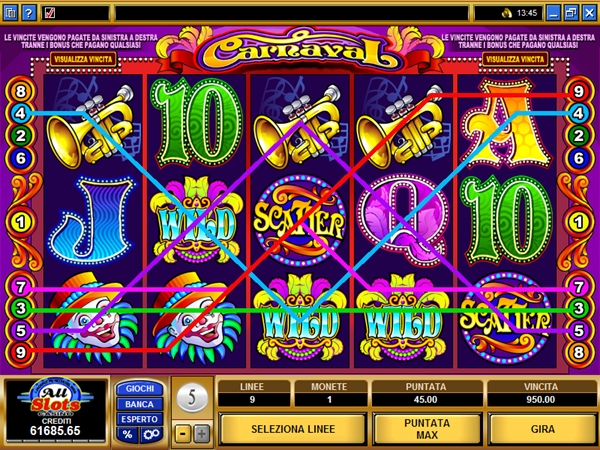Toggle payline 1 indicator on left side

[x=20, y=222]
